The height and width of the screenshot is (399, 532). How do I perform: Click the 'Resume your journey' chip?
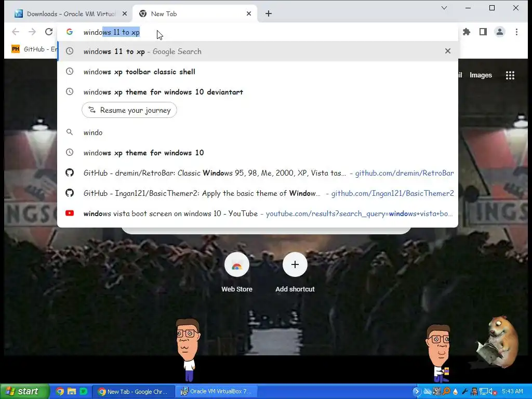(x=129, y=110)
